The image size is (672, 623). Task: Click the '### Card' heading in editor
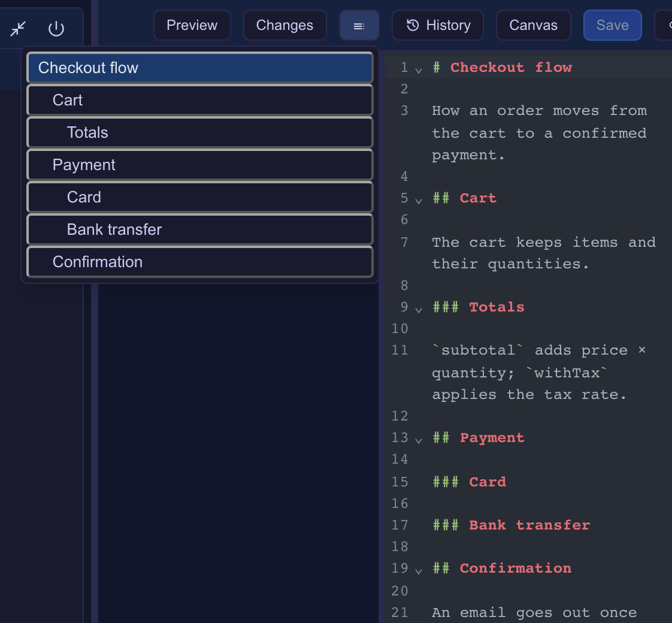point(470,482)
